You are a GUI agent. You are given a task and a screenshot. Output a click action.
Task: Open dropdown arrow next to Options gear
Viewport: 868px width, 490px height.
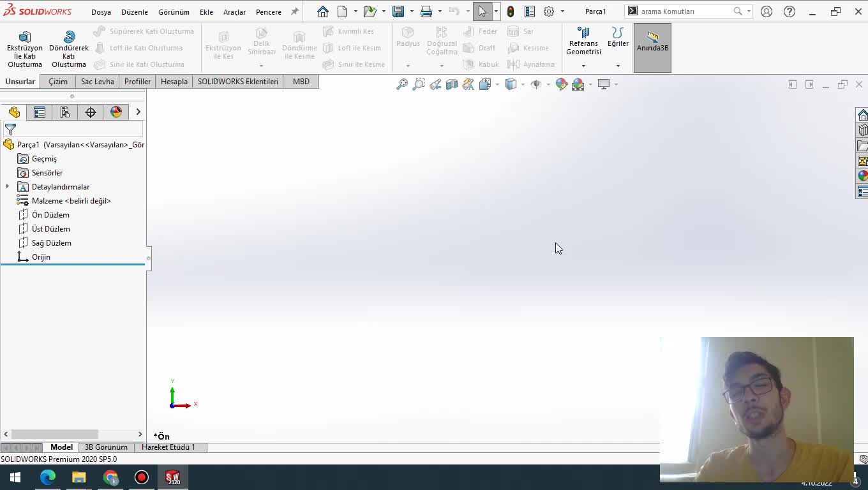click(562, 11)
